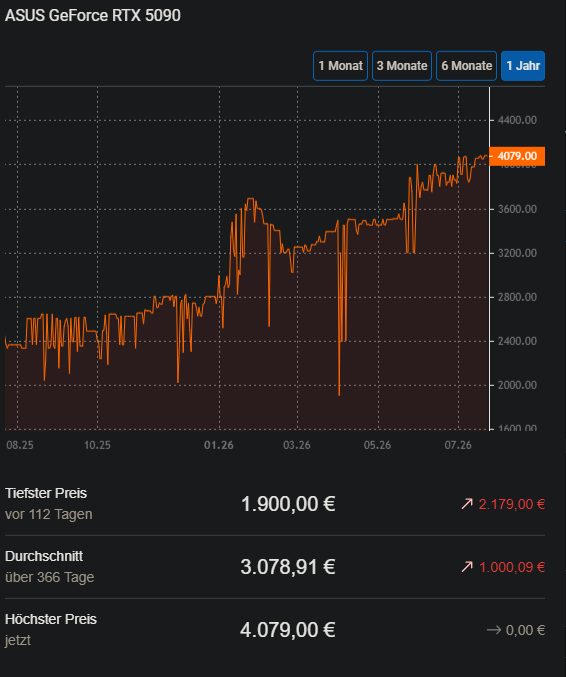
Task: Click the ASUS GeForce RTX 5090 title
Action: (93, 16)
